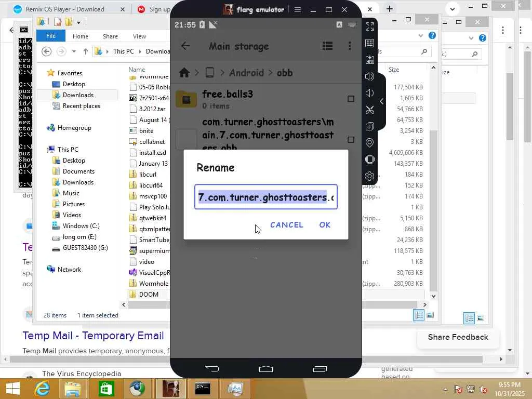Open command prompt from taskbar
This screenshot has height=399, width=532.
pos(203,389)
